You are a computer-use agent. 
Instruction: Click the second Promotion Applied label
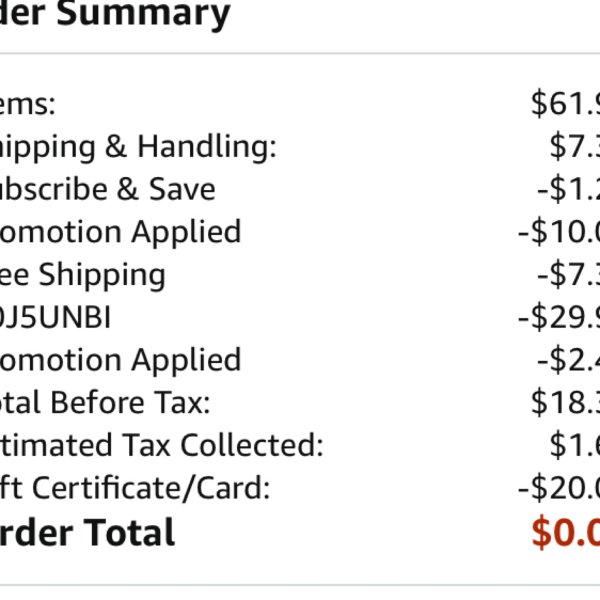(x=121, y=360)
